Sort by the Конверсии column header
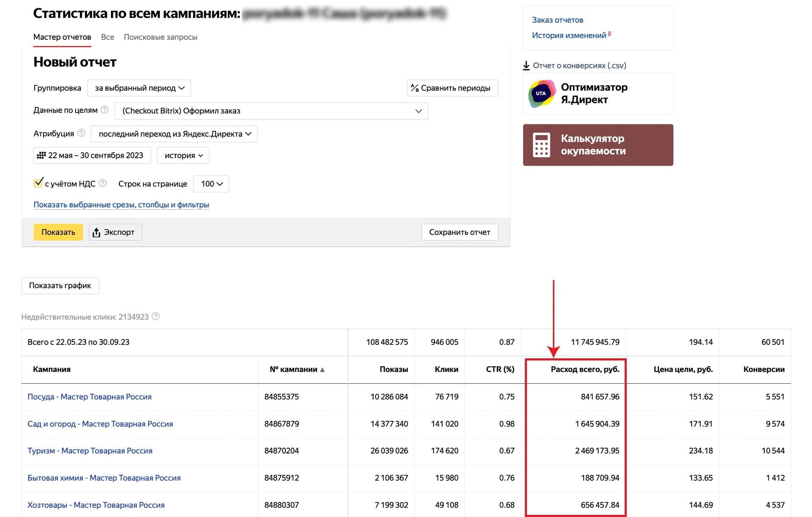The width and height of the screenshot is (812, 517). pos(764,369)
